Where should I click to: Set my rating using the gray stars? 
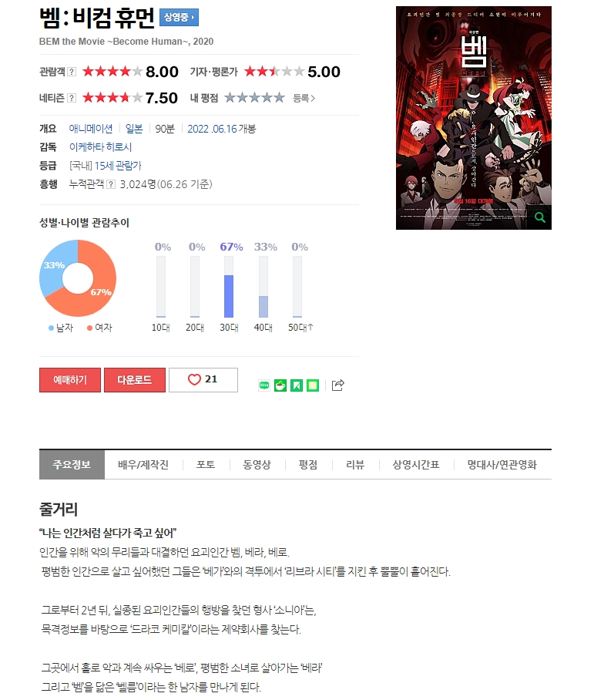(x=254, y=97)
